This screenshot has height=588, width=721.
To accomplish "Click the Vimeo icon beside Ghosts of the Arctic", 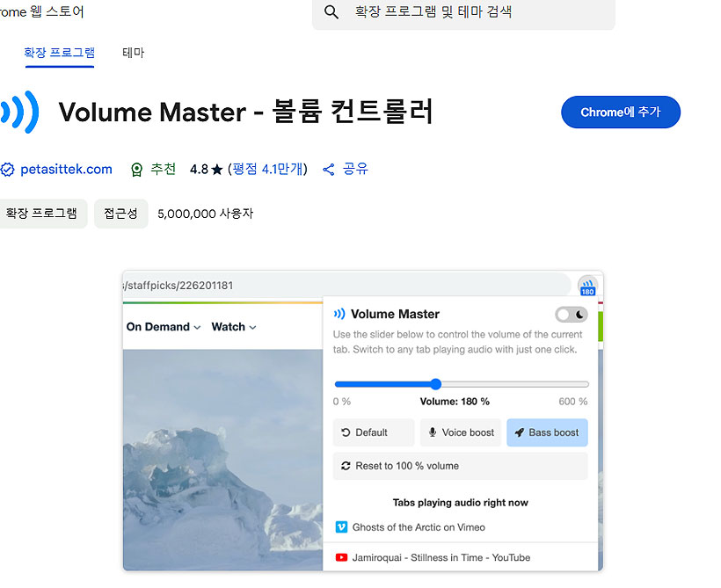I will click(x=342, y=527).
